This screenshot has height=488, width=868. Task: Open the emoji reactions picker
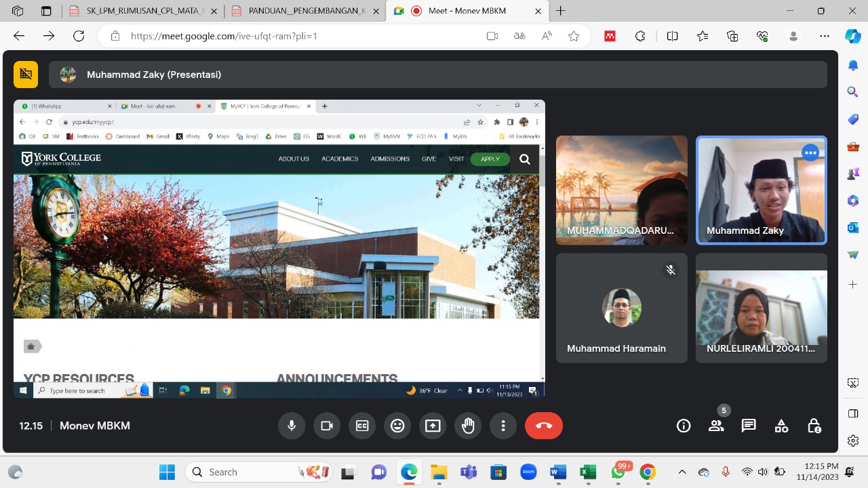[x=397, y=426]
